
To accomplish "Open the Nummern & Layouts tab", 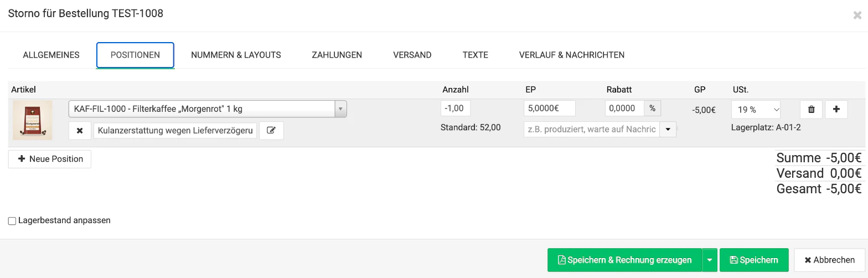I will tap(236, 55).
